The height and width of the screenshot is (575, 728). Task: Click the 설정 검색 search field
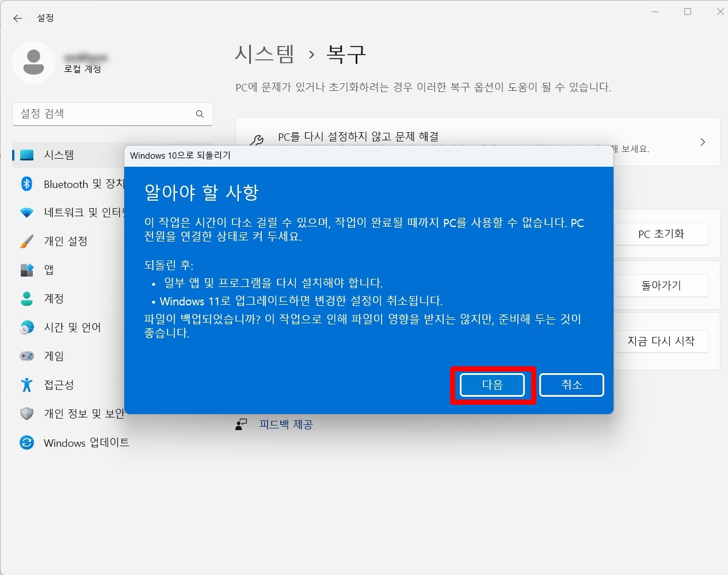click(x=113, y=114)
